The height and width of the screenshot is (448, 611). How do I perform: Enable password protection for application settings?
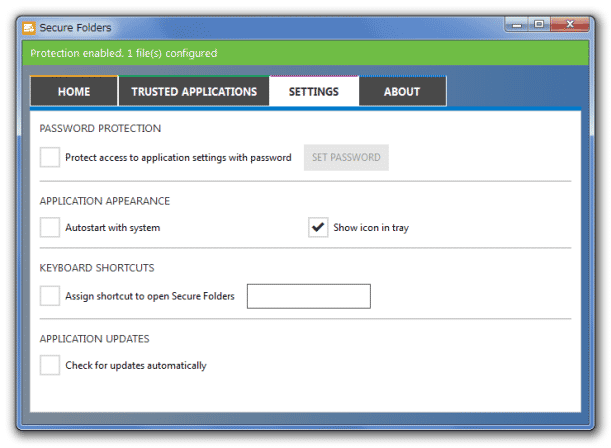(x=49, y=157)
